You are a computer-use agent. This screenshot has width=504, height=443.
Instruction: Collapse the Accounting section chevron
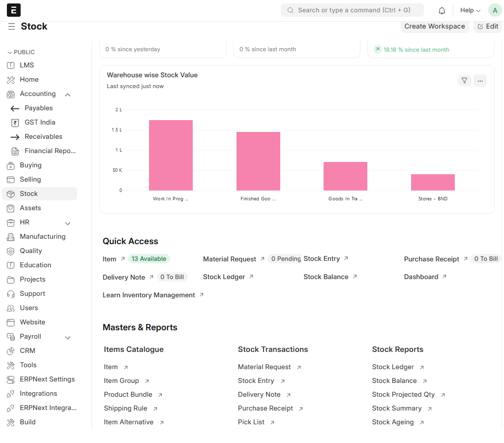click(68, 95)
